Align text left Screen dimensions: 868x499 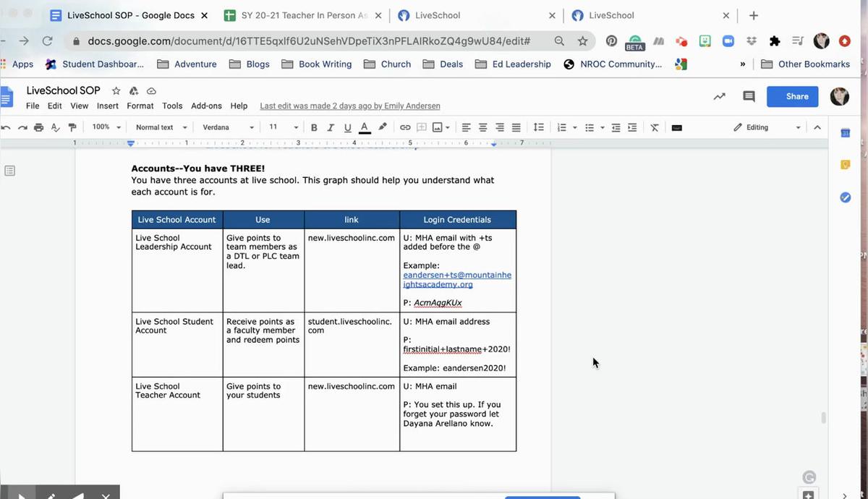[467, 127]
